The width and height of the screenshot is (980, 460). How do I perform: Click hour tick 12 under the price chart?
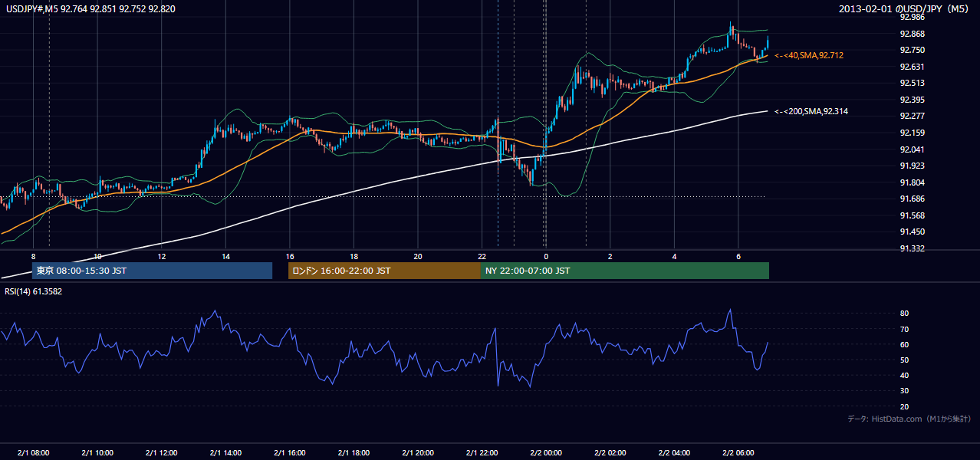[x=161, y=256]
